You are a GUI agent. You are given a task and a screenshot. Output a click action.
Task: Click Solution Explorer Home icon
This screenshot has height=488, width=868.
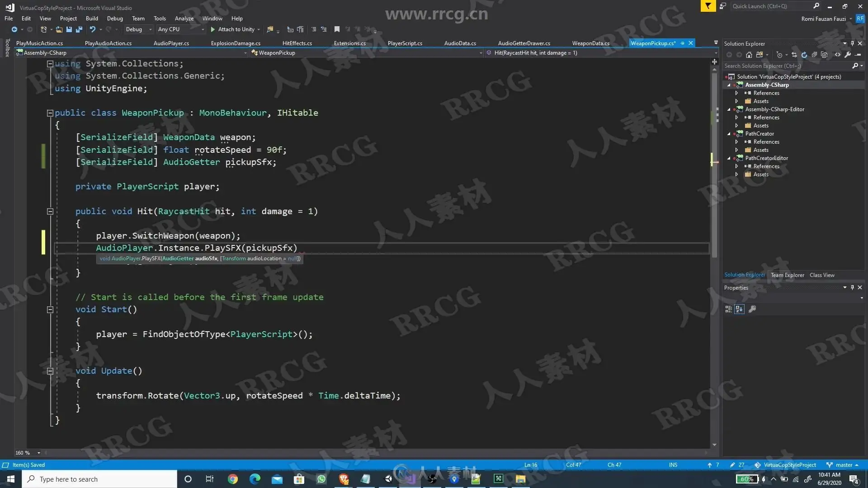749,55
